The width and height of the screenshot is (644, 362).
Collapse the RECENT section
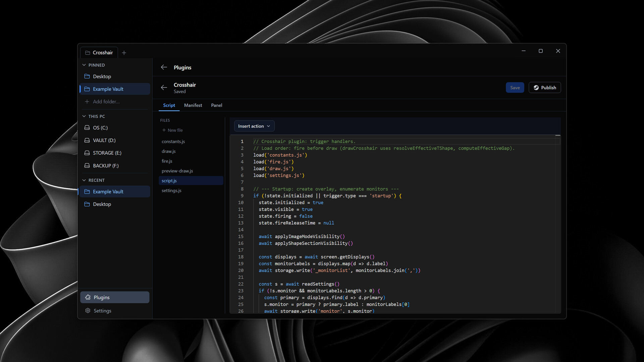[84, 180]
